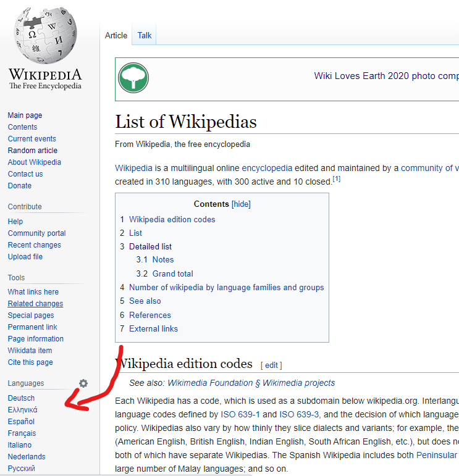Click Contact us link
459x476 pixels.
[25, 174]
